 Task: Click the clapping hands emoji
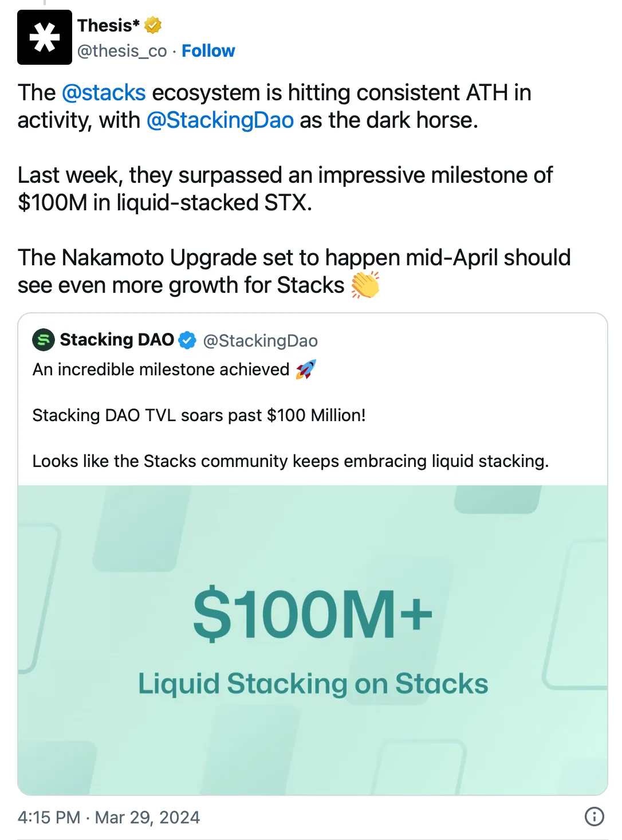click(x=365, y=285)
